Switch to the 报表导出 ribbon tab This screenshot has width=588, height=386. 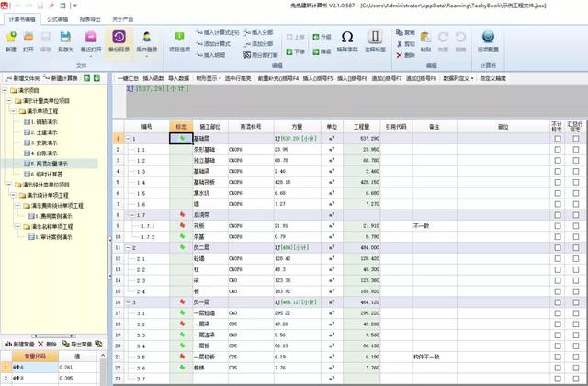coord(90,19)
